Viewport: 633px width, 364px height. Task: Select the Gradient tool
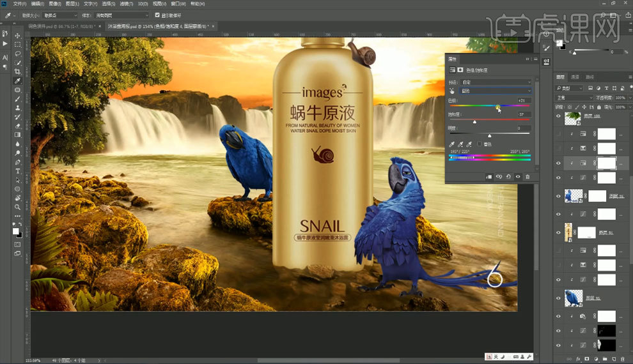tap(17, 135)
